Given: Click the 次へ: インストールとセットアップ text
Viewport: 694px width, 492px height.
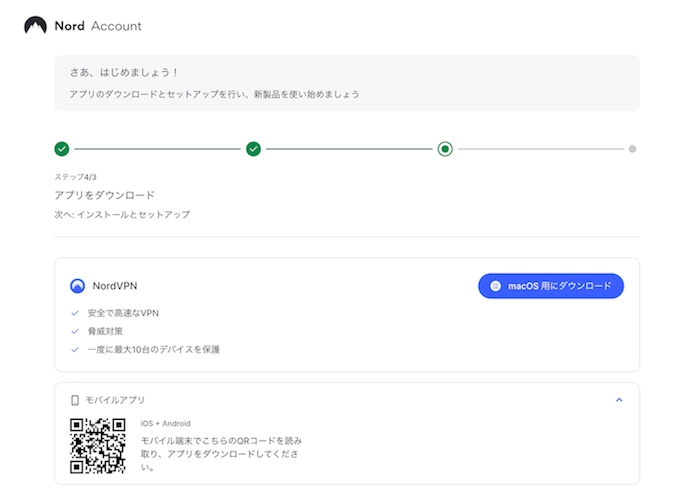Looking at the screenshot, I should coord(122,215).
